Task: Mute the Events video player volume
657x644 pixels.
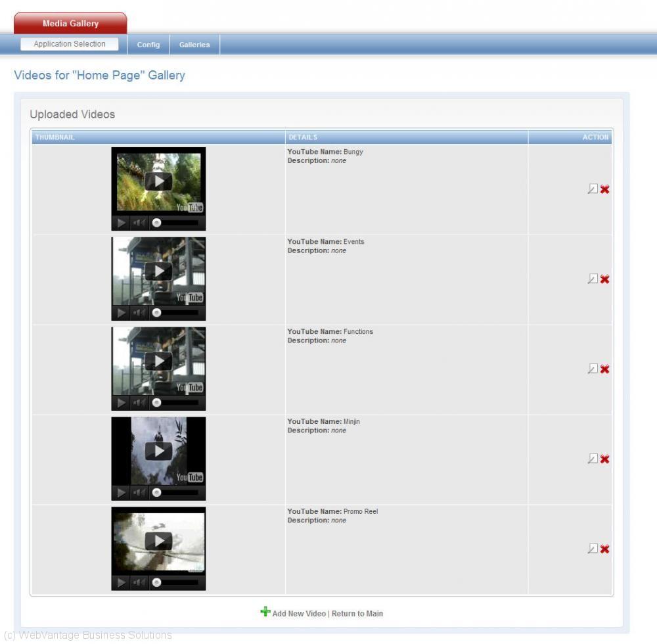Action: pos(139,313)
